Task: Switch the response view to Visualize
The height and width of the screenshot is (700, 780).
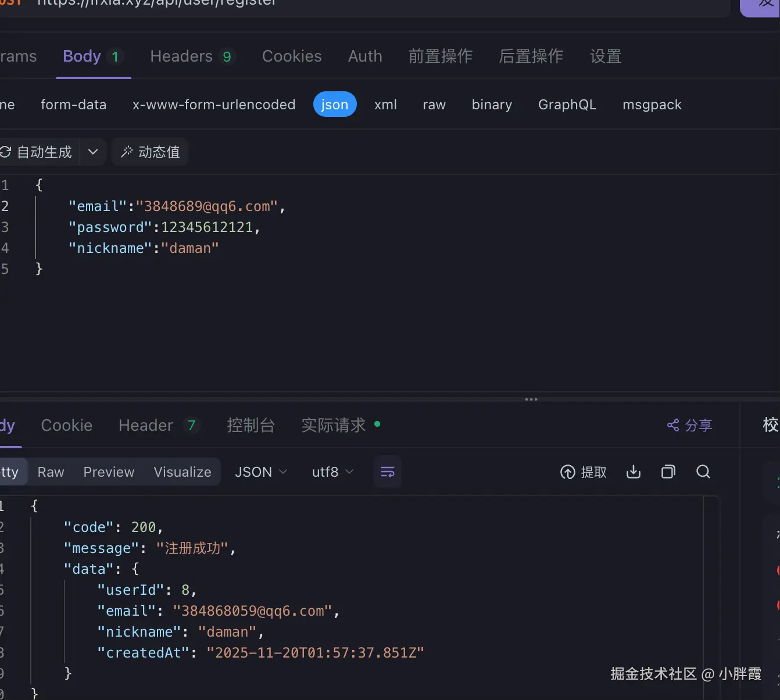Action: 183,472
